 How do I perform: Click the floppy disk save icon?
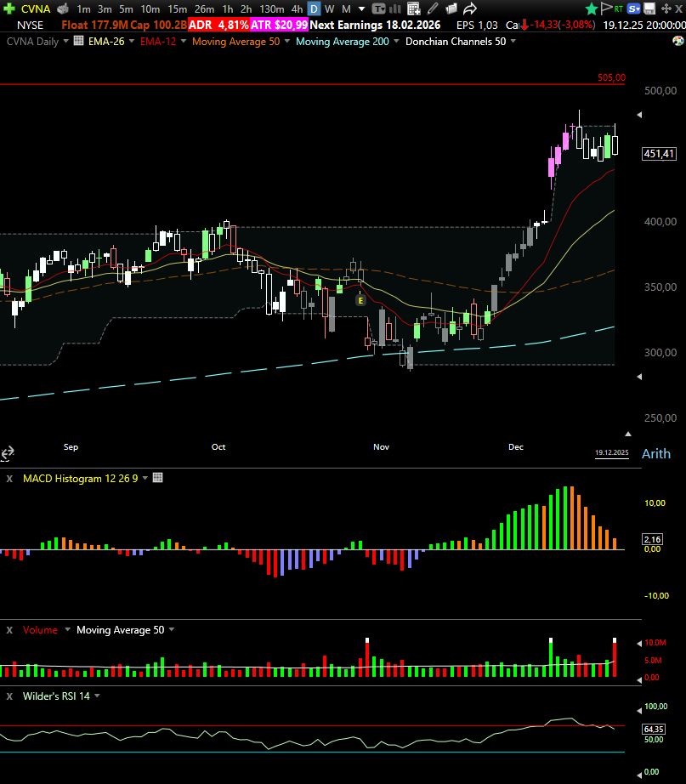click(649, 9)
